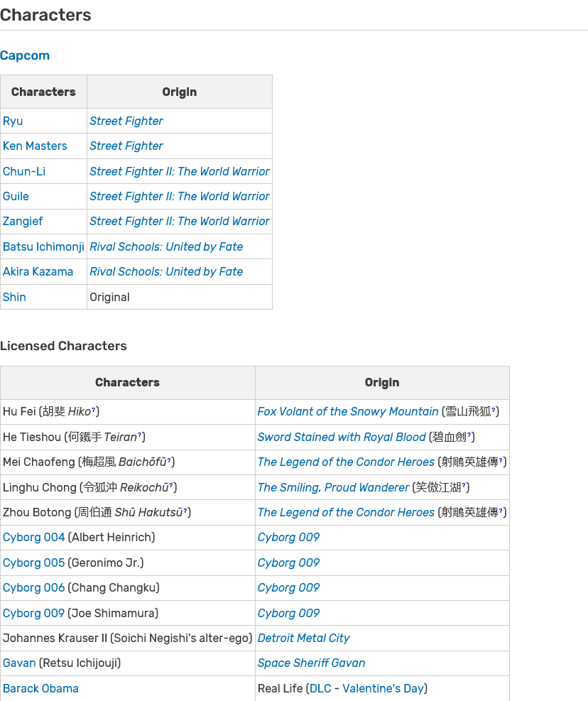Open the Batsu Ichimonji page

point(43,246)
